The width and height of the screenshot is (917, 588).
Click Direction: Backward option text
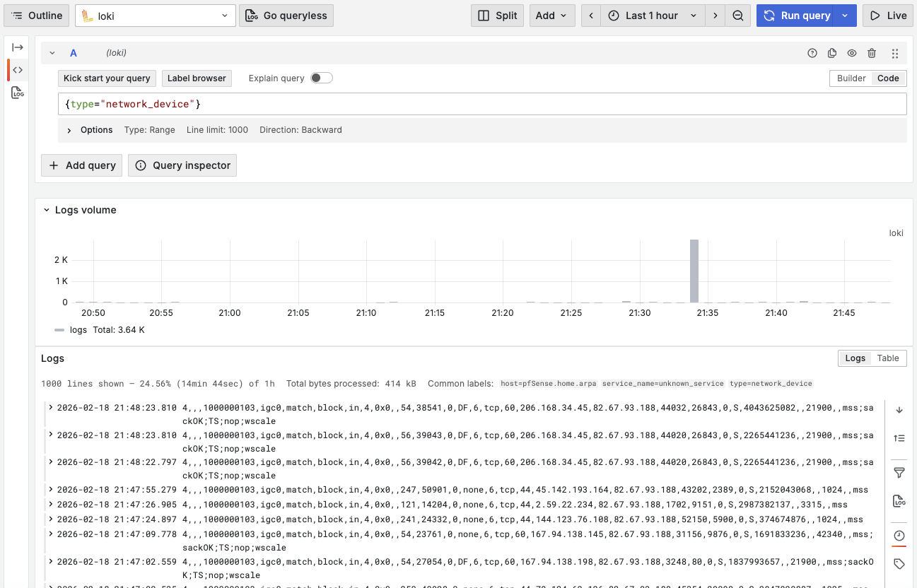click(x=300, y=130)
